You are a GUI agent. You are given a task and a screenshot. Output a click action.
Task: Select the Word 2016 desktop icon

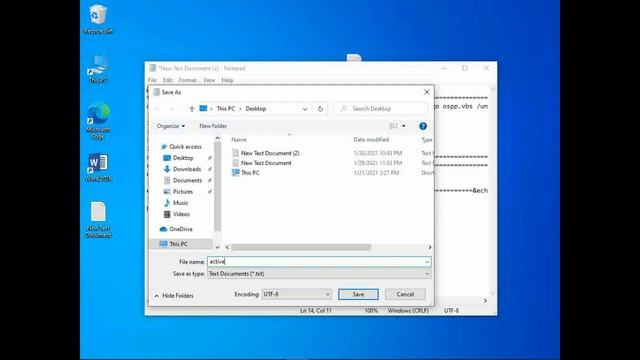[98, 167]
